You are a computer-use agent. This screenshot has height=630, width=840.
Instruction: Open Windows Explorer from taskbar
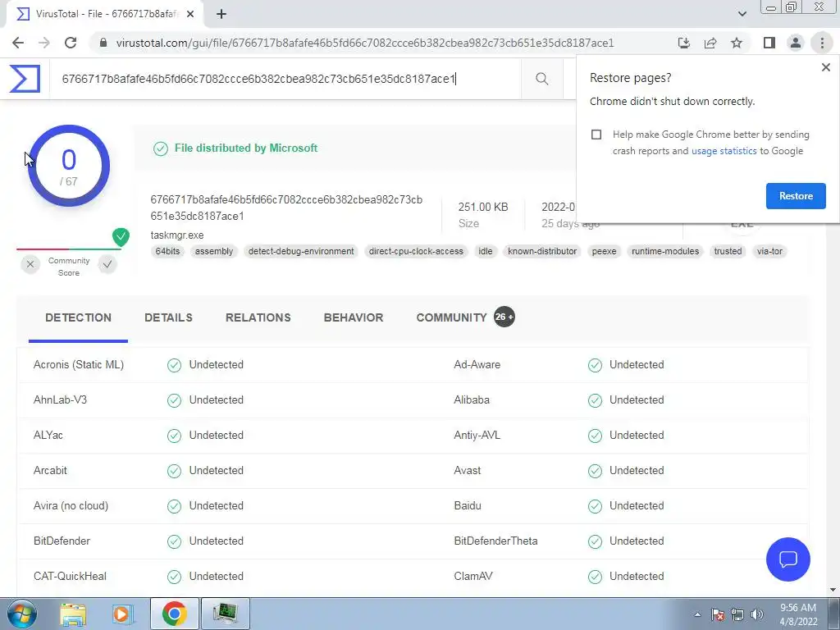click(x=73, y=614)
